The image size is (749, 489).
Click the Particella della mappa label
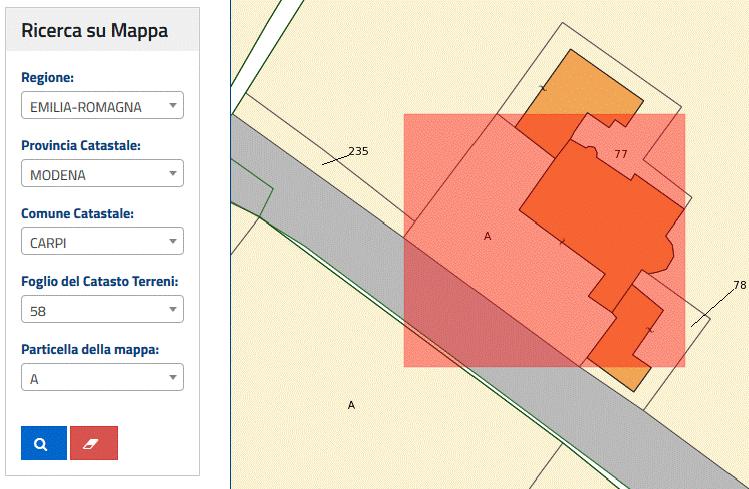90,349
